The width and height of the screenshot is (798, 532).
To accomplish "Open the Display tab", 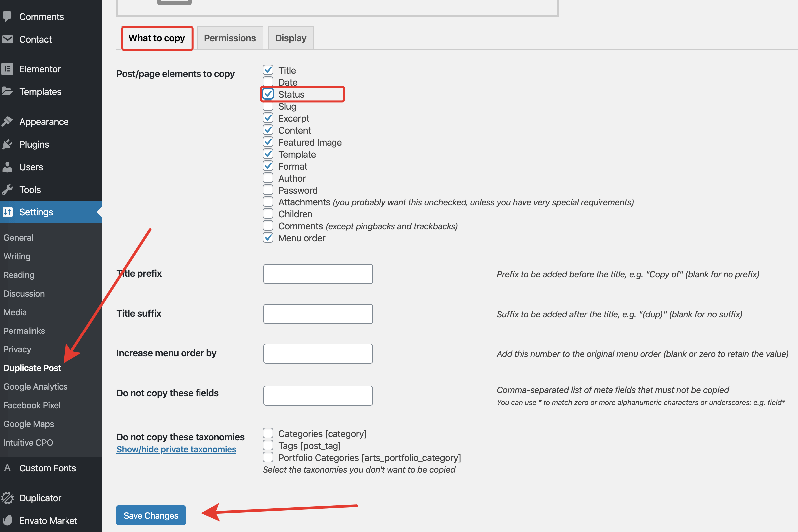I will [290, 38].
